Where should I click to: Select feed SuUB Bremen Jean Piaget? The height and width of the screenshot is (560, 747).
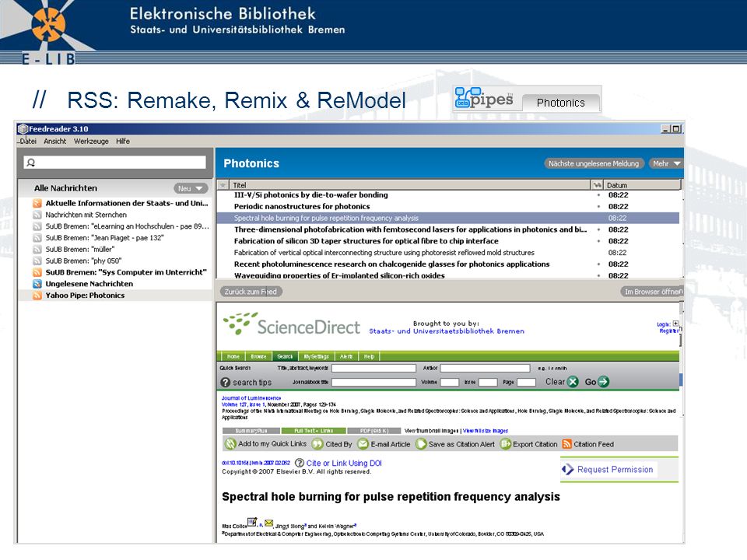click(104, 238)
